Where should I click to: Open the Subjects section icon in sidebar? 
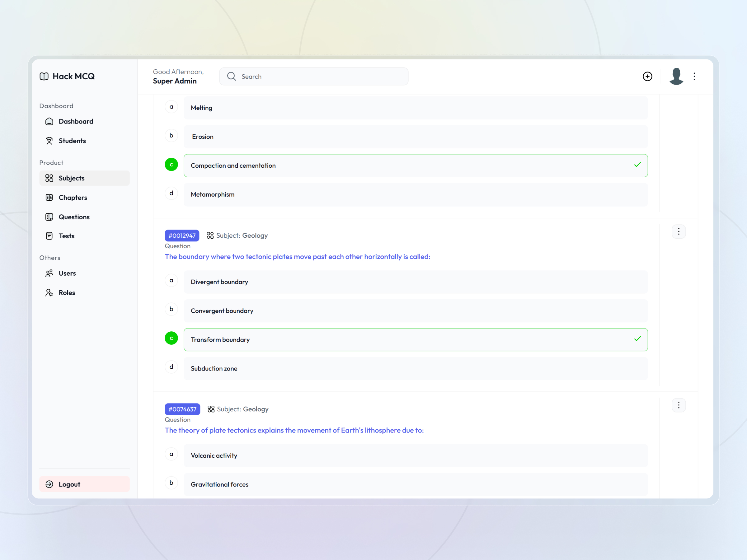[x=49, y=178]
